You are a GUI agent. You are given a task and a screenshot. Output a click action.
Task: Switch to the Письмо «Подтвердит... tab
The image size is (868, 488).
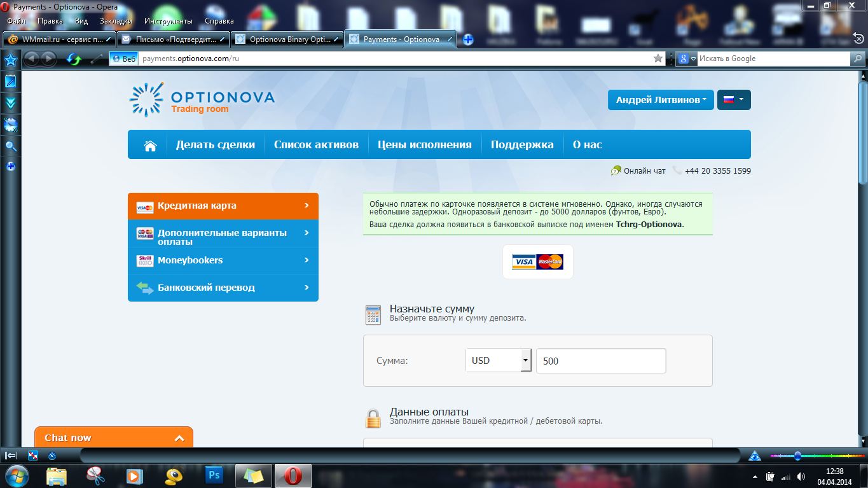[173, 39]
